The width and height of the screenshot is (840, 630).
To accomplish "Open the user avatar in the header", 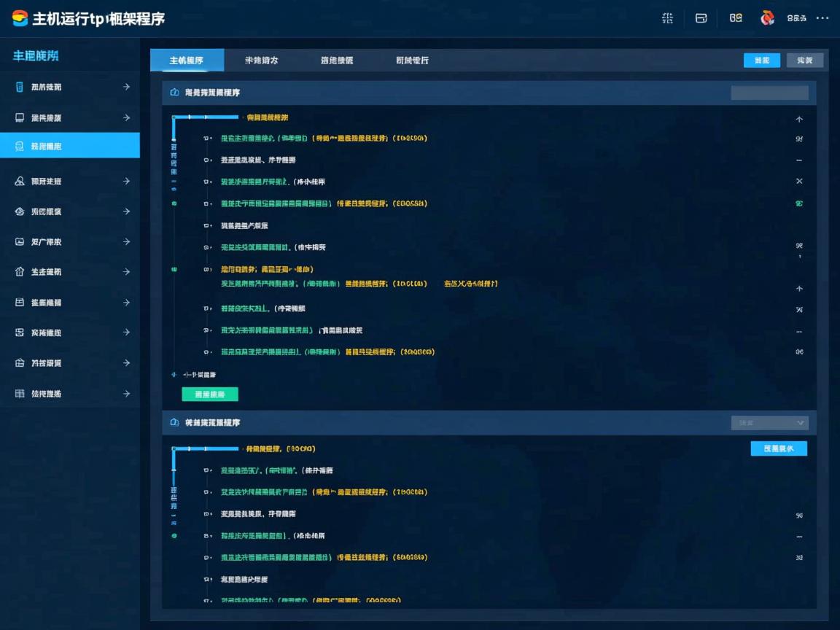I will point(767,18).
